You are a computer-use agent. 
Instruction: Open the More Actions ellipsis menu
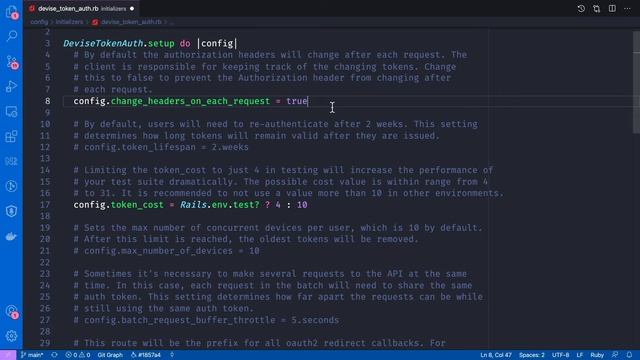tap(627, 9)
